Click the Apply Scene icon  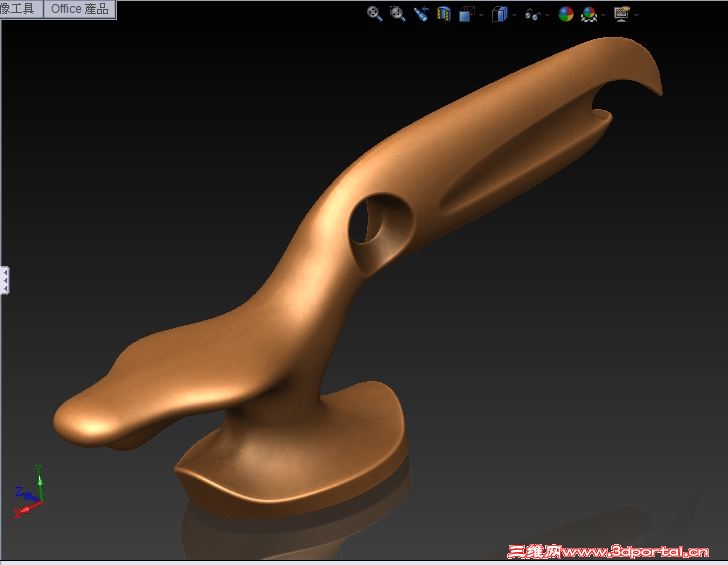pyautogui.click(x=589, y=14)
